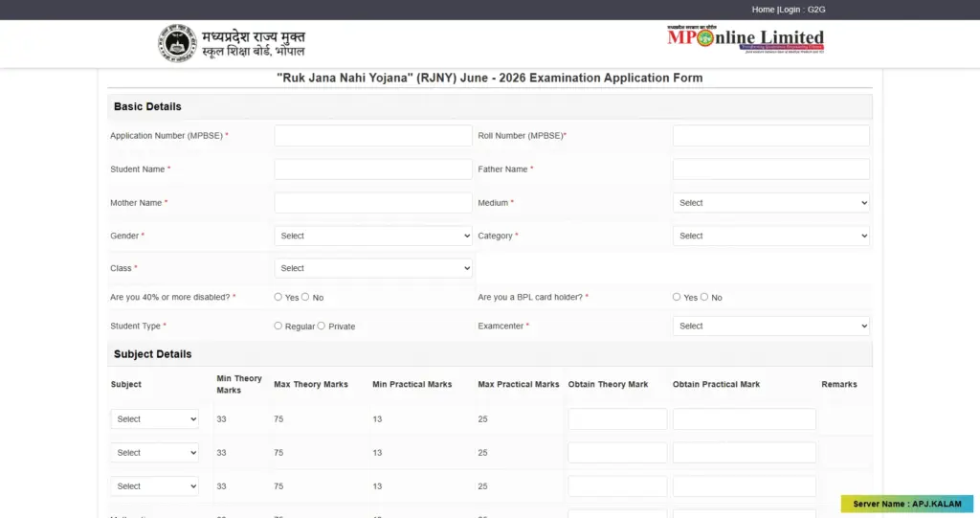This screenshot has width=980, height=518.
Task: Open the Medium dropdown
Action: [771, 203]
